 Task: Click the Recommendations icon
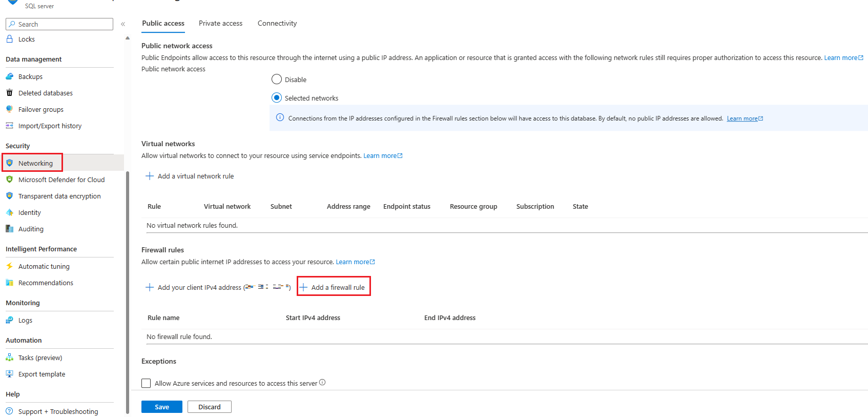[9, 283]
